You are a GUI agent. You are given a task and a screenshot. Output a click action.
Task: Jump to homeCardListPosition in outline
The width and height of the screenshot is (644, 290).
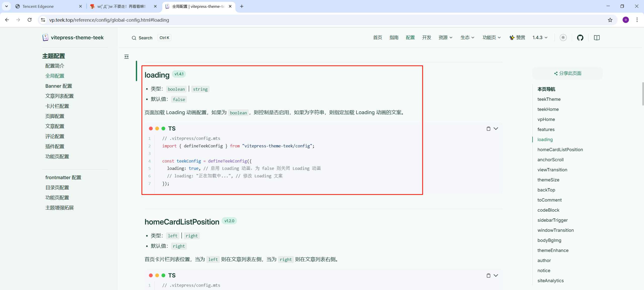(x=560, y=150)
